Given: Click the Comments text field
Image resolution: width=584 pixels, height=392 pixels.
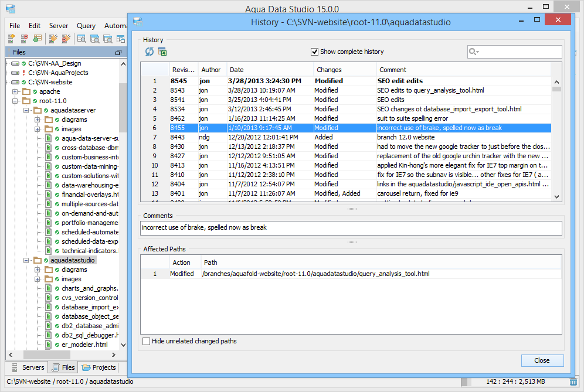Looking at the screenshot, I should (351, 228).
